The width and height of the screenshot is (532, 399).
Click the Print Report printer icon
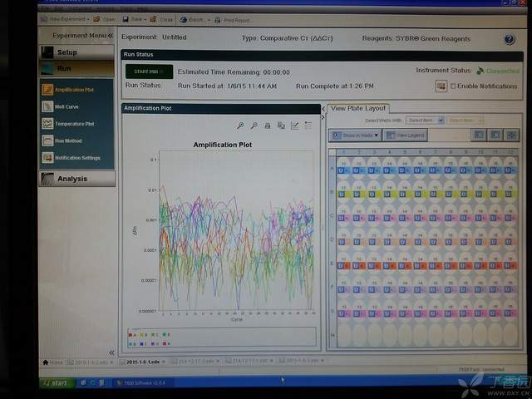[x=218, y=20]
